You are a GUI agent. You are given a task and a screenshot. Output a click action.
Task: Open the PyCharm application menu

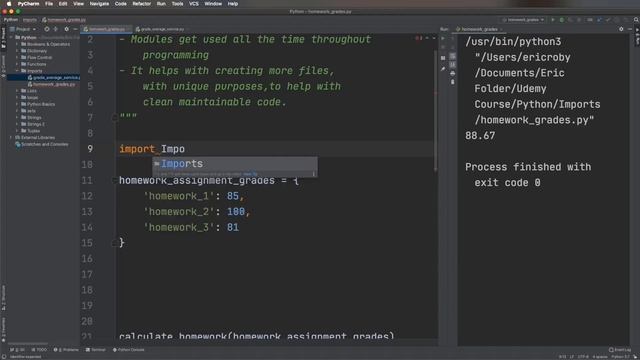[28, 4]
